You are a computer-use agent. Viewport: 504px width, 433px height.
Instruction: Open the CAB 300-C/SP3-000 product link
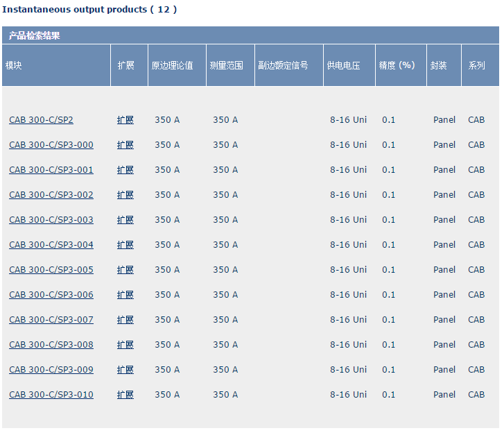pyautogui.click(x=51, y=145)
